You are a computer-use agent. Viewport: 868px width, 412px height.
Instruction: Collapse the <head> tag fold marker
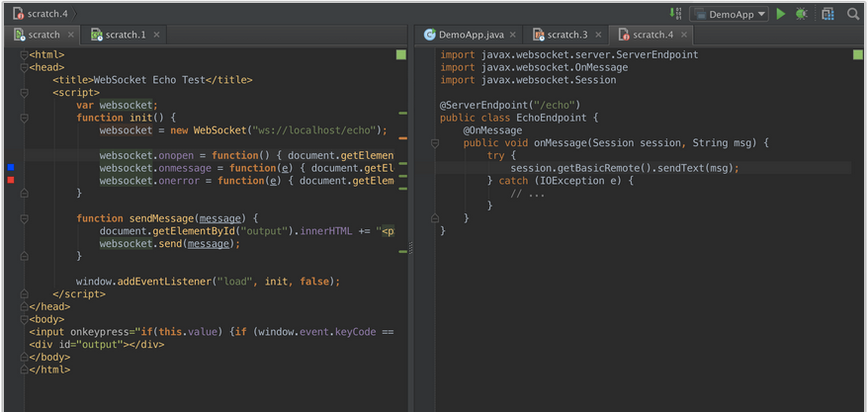[x=24, y=68]
